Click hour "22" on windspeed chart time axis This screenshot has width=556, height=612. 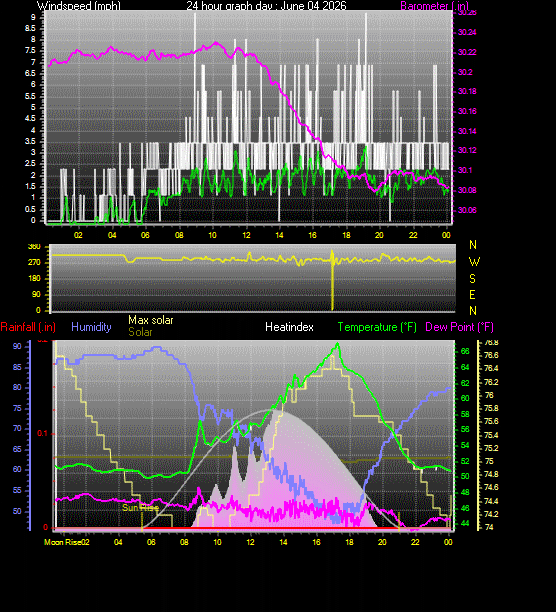coord(413,235)
